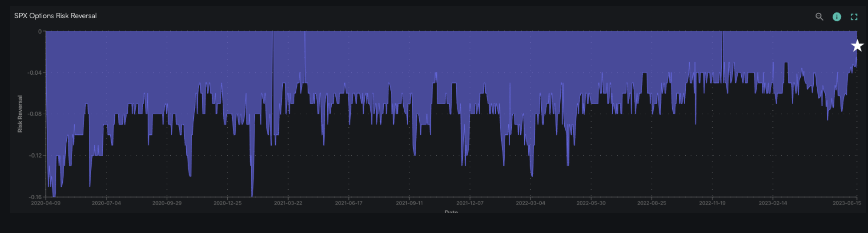Click the 2022-03-04 date axis label
The image size is (868, 233).
pos(530,203)
